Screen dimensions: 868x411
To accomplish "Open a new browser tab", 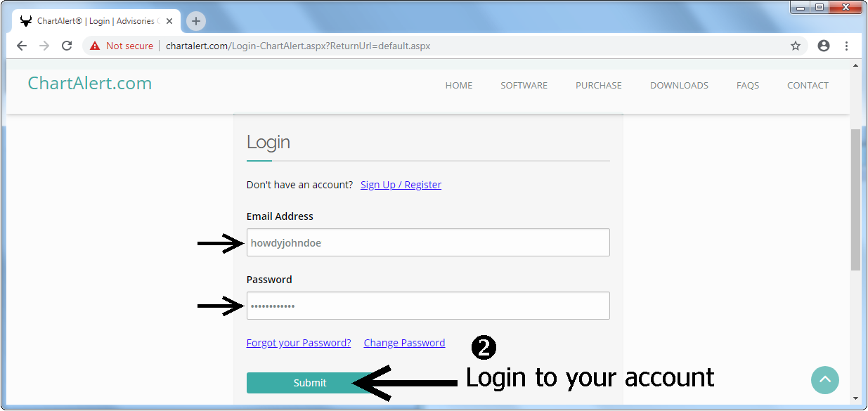I will click(196, 21).
